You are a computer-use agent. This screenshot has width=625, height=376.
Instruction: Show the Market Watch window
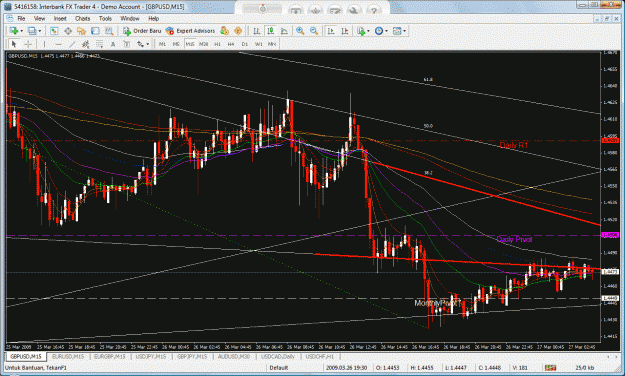click(x=54, y=31)
